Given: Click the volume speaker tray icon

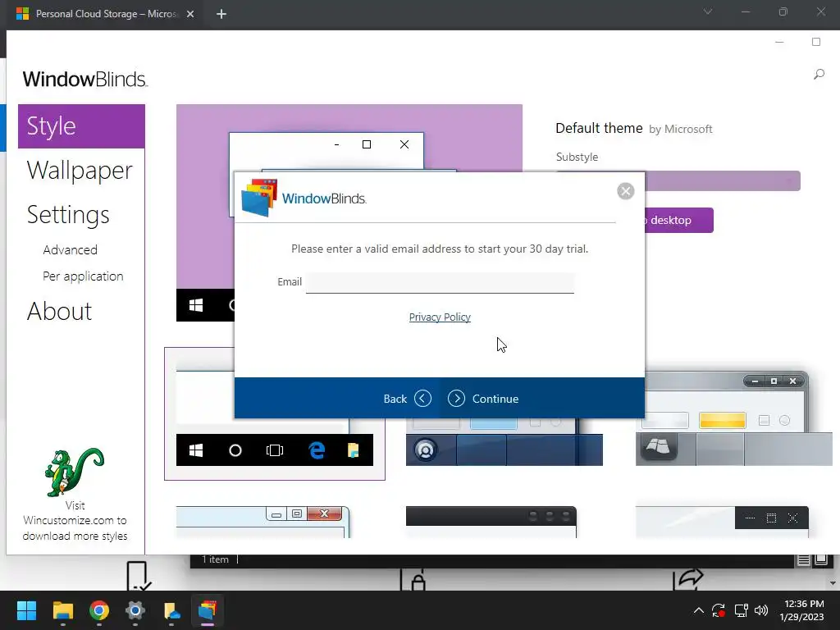Looking at the screenshot, I should click(761, 610).
